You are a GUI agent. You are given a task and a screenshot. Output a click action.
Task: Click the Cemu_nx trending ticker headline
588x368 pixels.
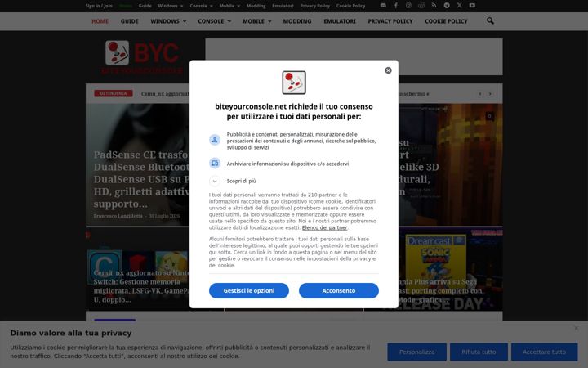[x=165, y=94]
